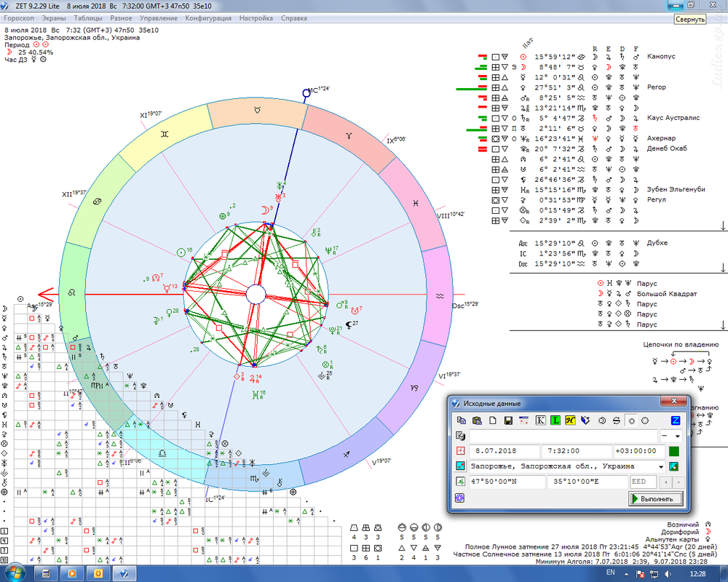Click the paste data icon in Исходные данные
Image resolution: width=728 pixels, height=582 pixels.
click(x=477, y=420)
